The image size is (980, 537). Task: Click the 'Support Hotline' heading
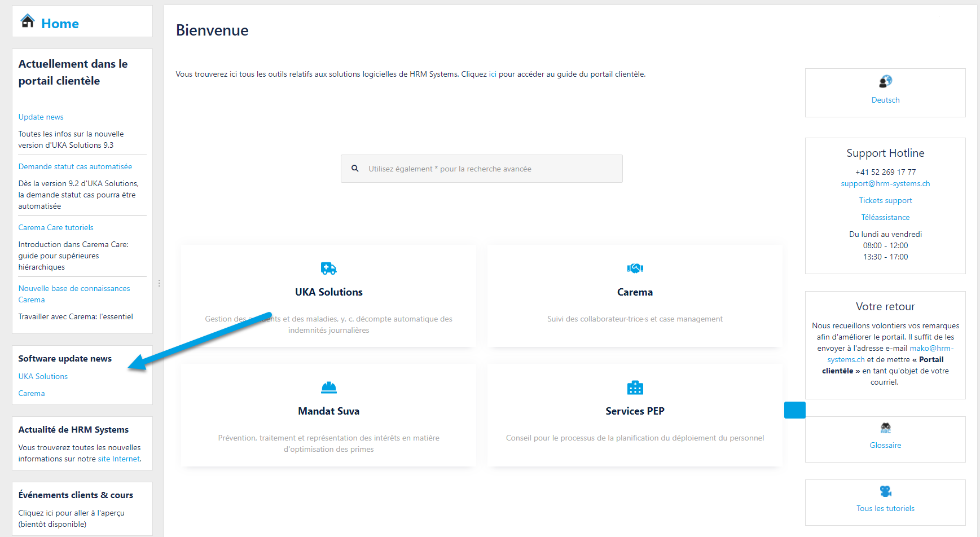click(885, 153)
